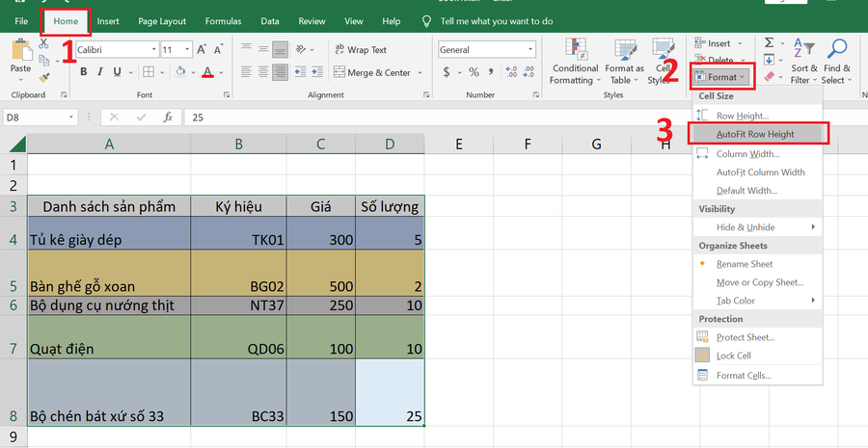868x448 pixels.
Task: Click the Middle Align icon
Action: click(x=263, y=49)
